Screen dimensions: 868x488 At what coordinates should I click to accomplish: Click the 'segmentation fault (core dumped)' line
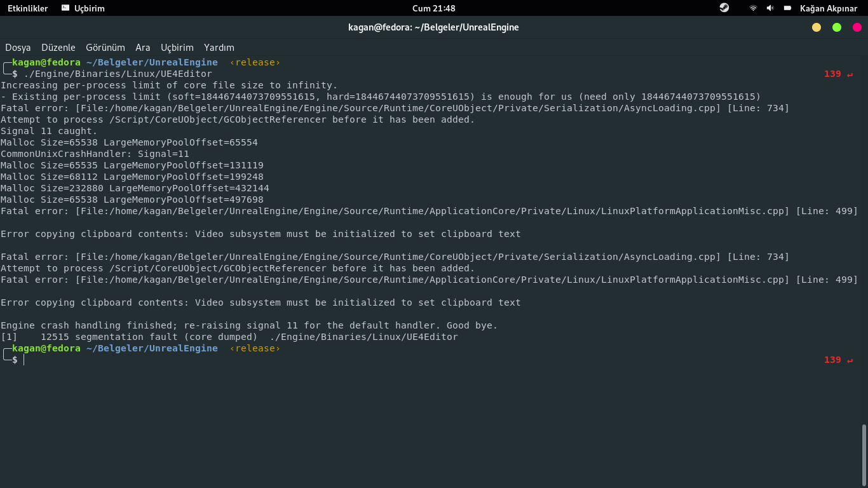(229, 337)
